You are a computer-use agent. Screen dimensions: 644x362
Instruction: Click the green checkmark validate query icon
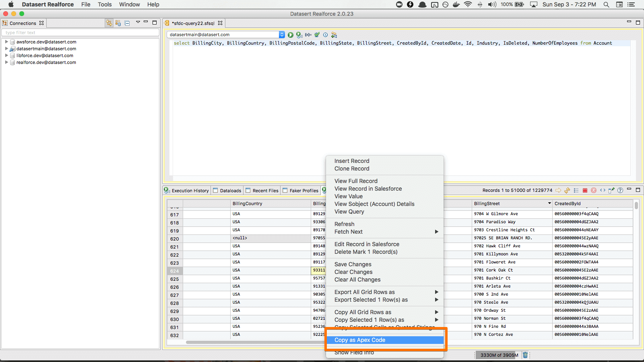[317, 35]
